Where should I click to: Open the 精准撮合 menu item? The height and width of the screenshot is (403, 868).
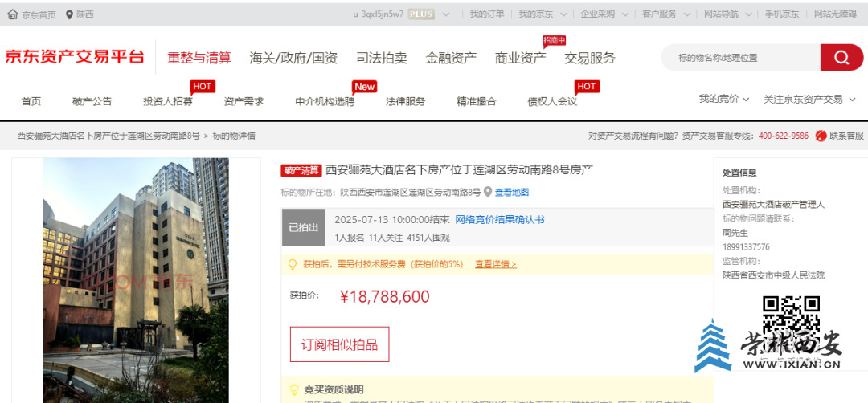tap(476, 101)
